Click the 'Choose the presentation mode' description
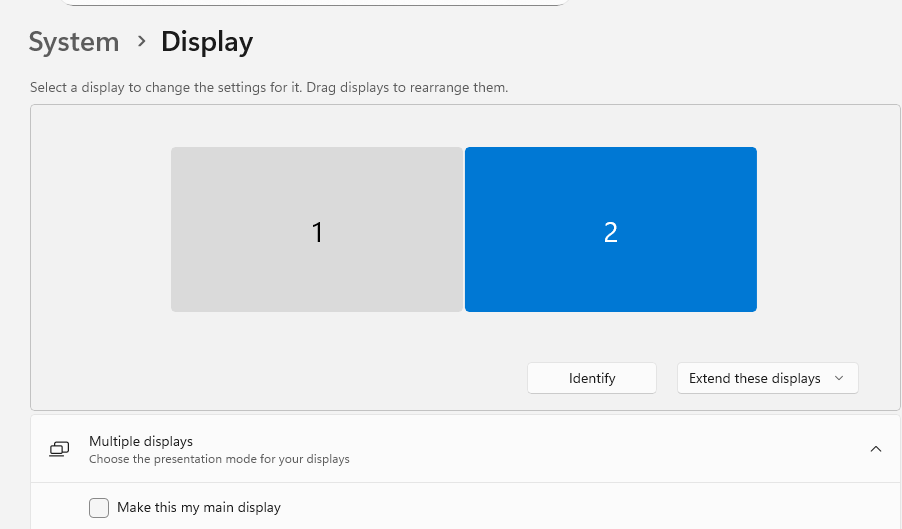Screen dimensions: 902x529 click(x=219, y=459)
